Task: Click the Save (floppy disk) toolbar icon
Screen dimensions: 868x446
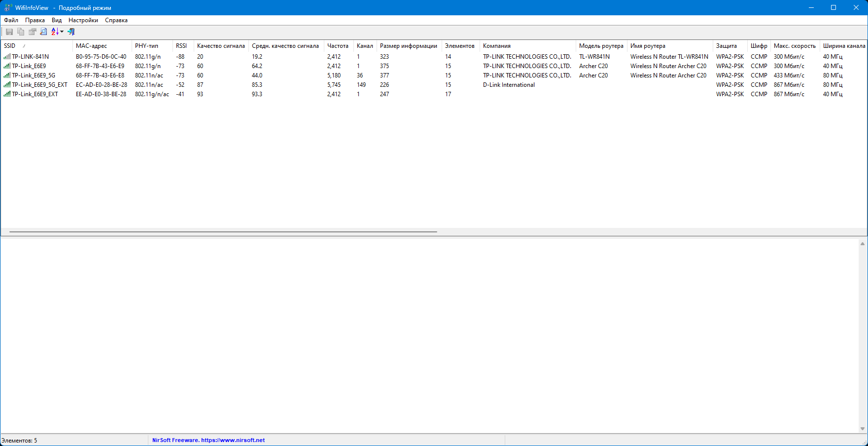Action: 9,32
